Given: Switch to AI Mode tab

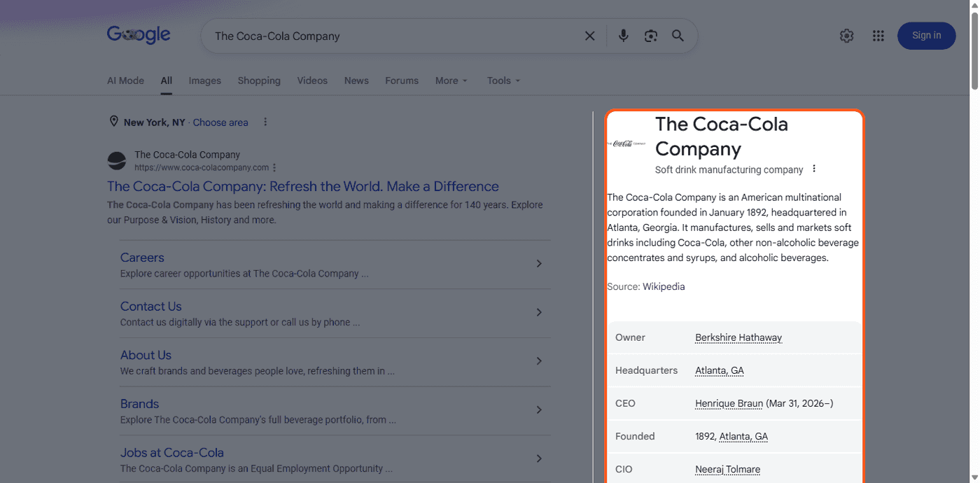Looking at the screenshot, I should point(125,80).
